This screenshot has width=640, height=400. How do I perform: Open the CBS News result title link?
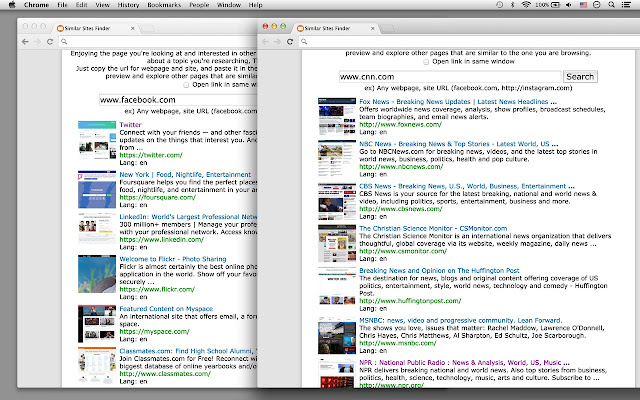pos(467,186)
